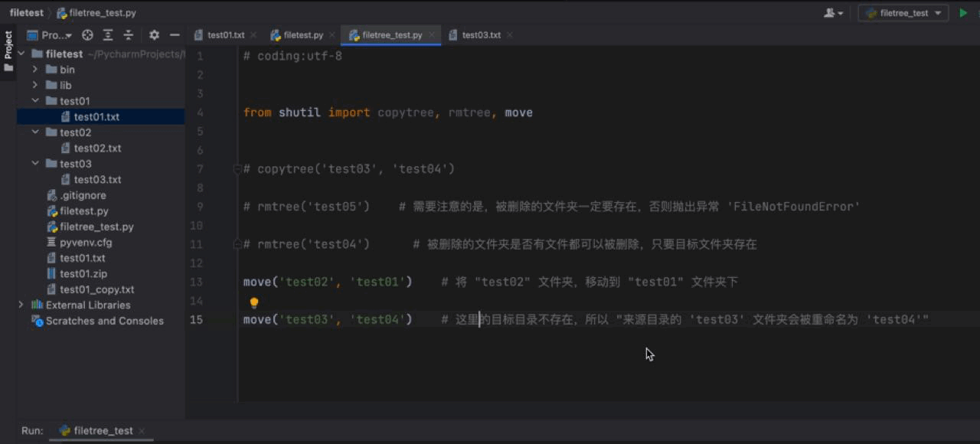Viewport: 980px width, 444px height.
Task: Click the Select Opened File target icon
Action: (87, 35)
